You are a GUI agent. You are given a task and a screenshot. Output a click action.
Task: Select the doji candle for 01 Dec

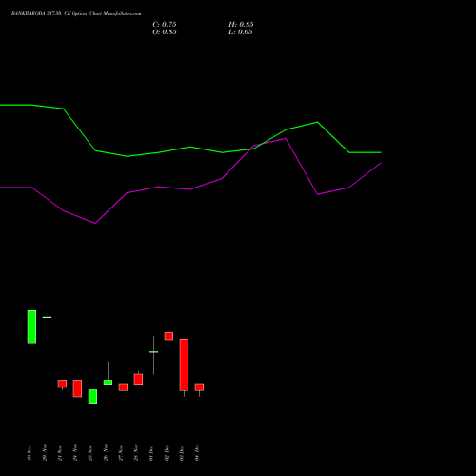pos(153,352)
